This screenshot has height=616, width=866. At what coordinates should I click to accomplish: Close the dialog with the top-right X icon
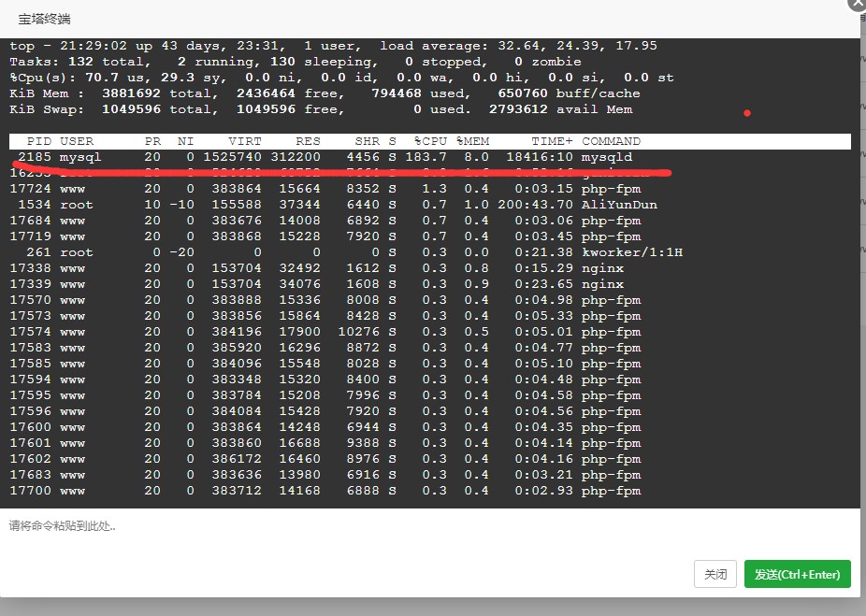857,4
